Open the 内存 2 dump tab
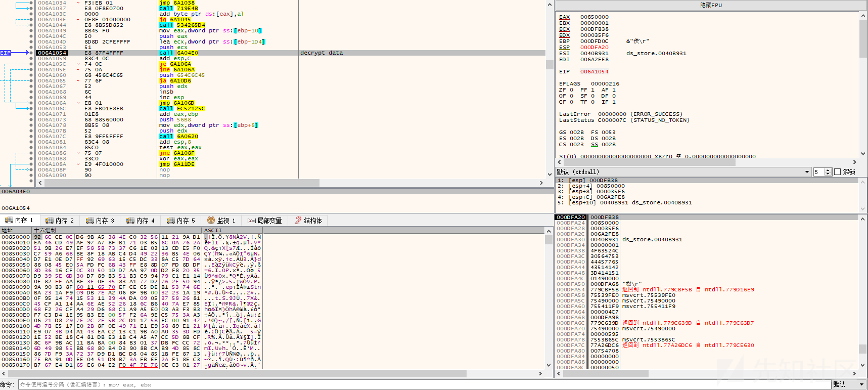Viewport: 868px width, 390px height. (60, 221)
